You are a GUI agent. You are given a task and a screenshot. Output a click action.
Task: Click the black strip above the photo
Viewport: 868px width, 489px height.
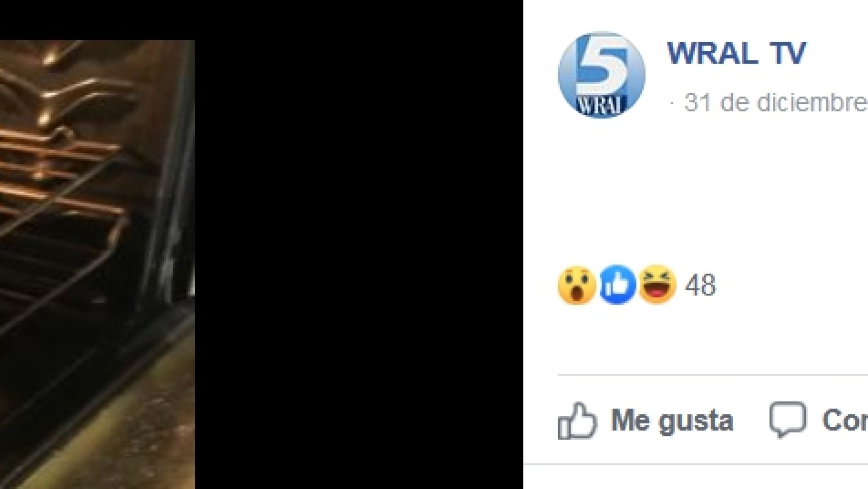[261, 20]
